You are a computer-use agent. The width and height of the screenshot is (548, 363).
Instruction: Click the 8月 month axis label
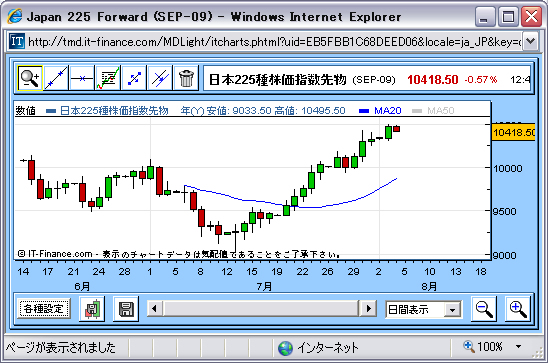pyautogui.click(x=429, y=286)
